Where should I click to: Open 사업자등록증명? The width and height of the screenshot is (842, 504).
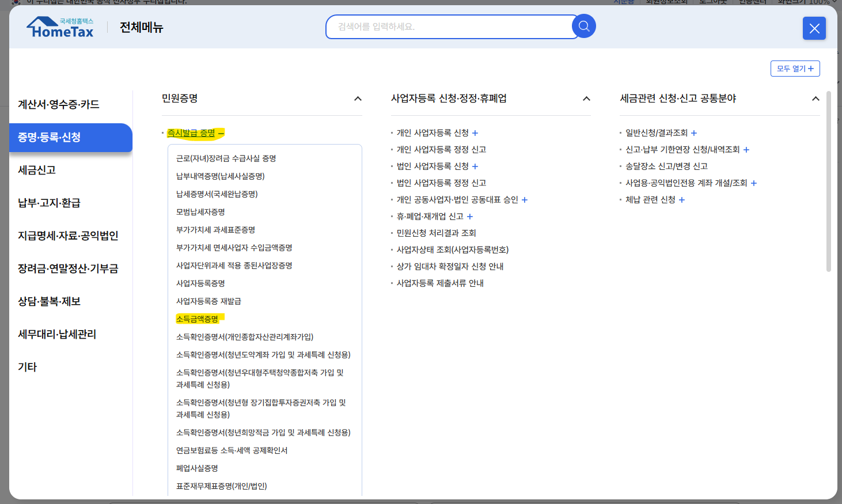[200, 283]
